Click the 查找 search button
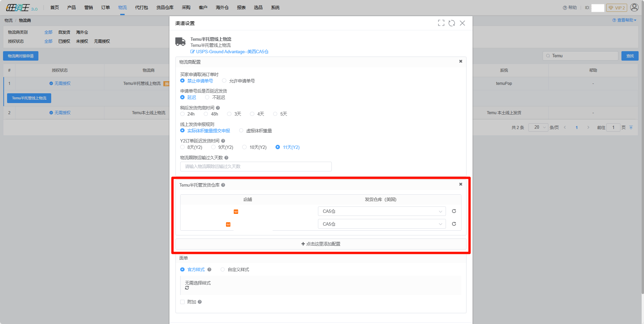644x324 pixels. pyautogui.click(x=630, y=56)
